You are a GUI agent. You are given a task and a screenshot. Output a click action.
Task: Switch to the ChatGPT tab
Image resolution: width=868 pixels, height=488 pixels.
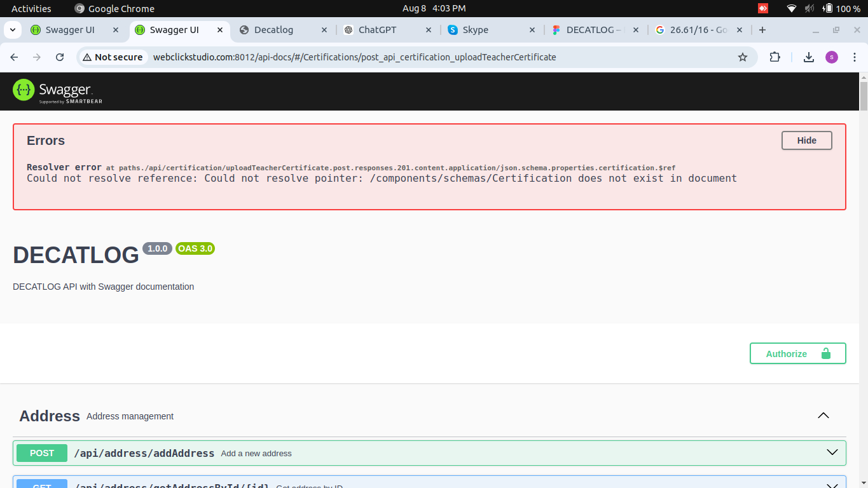click(377, 30)
